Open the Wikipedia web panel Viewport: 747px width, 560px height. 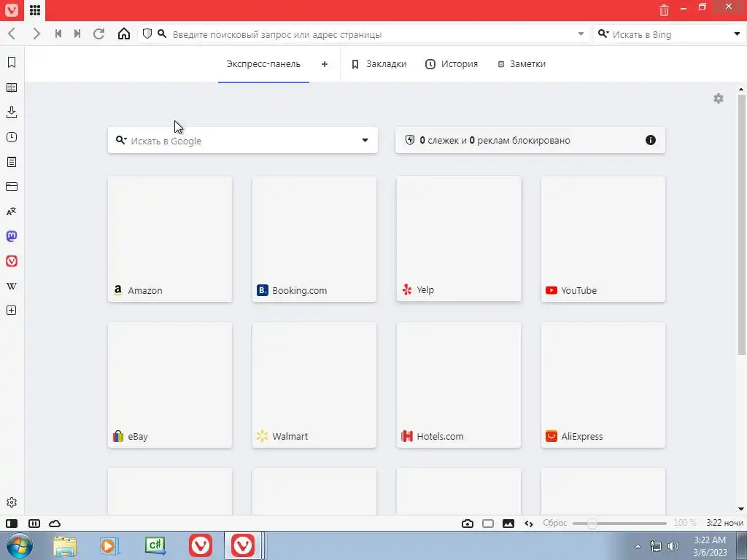pyautogui.click(x=12, y=286)
